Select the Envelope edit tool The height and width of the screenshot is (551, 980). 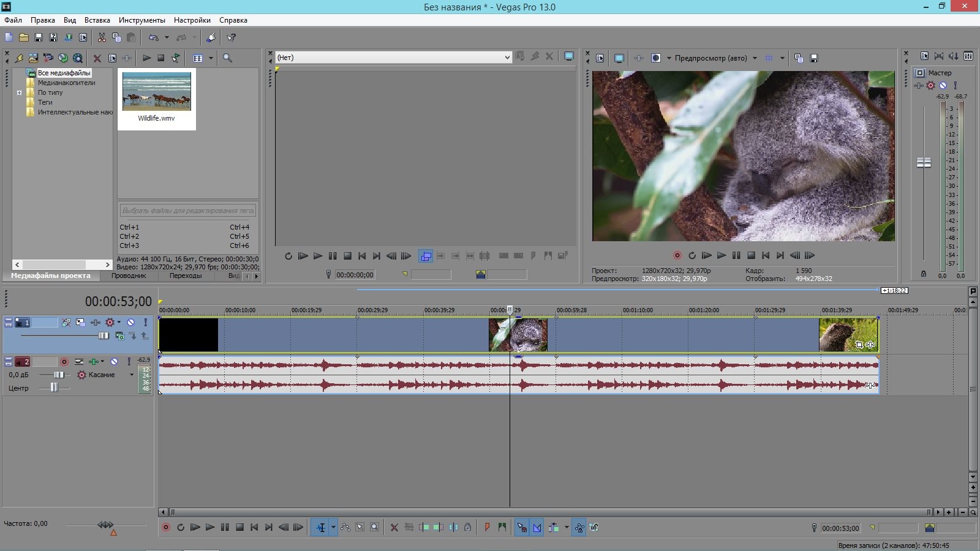(345, 527)
